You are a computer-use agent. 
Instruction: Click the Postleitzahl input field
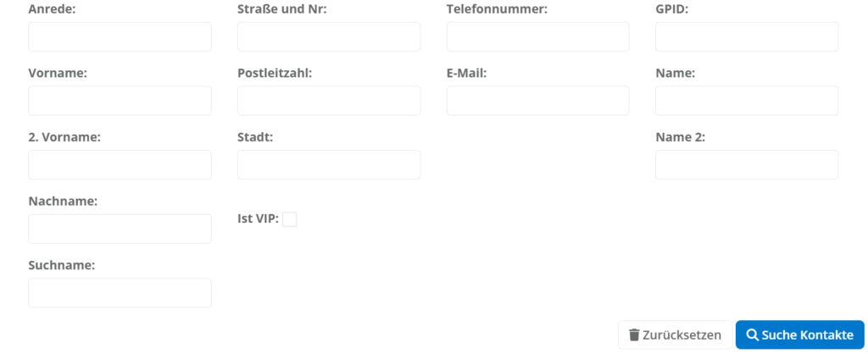[329, 101]
